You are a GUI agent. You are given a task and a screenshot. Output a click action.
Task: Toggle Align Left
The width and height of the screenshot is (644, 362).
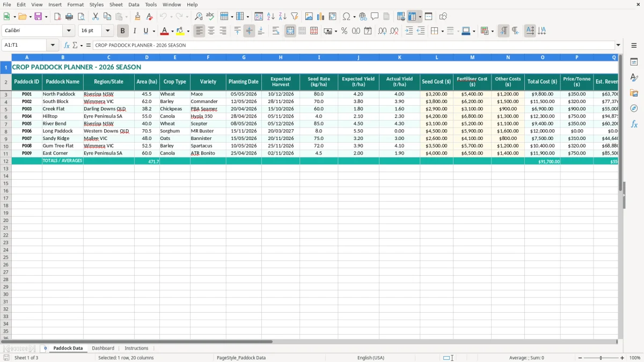pos(199,31)
